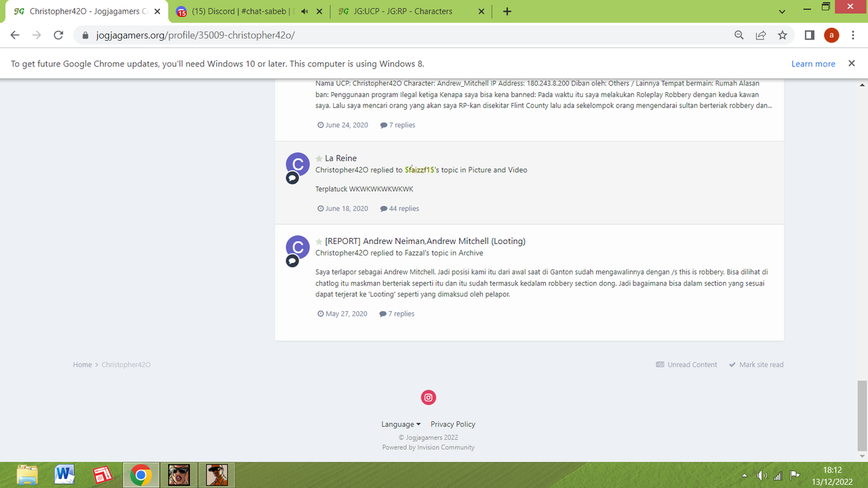The height and width of the screenshot is (488, 868).
Task: View site information via the lock icon
Action: pyautogui.click(x=85, y=35)
